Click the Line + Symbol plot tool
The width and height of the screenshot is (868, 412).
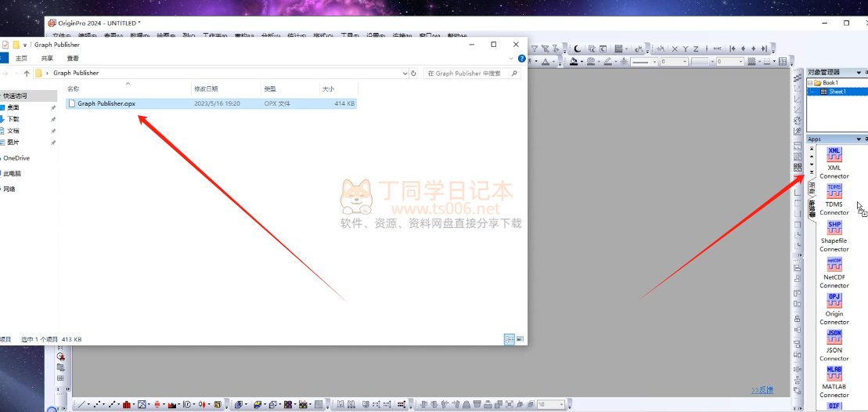112,405
